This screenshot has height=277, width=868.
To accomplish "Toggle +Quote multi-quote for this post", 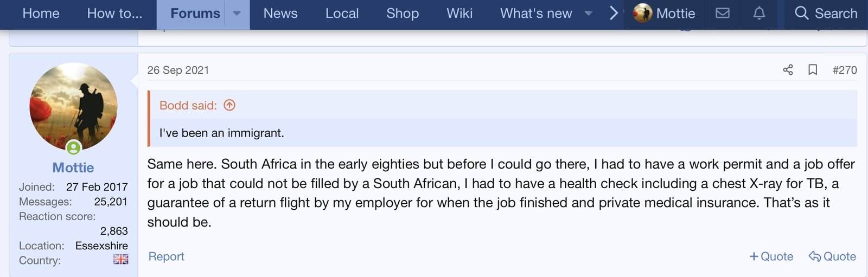I will (771, 256).
